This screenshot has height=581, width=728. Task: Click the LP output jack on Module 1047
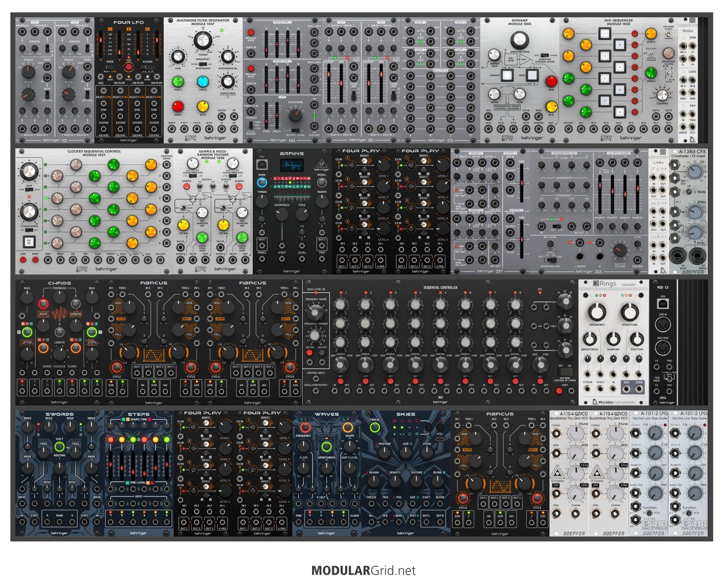click(x=222, y=129)
